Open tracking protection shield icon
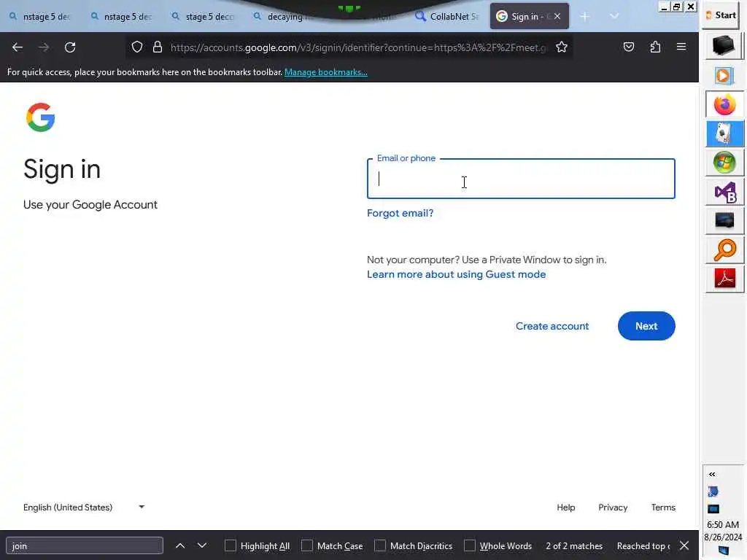Image resolution: width=747 pixels, height=560 pixels. [137, 47]
